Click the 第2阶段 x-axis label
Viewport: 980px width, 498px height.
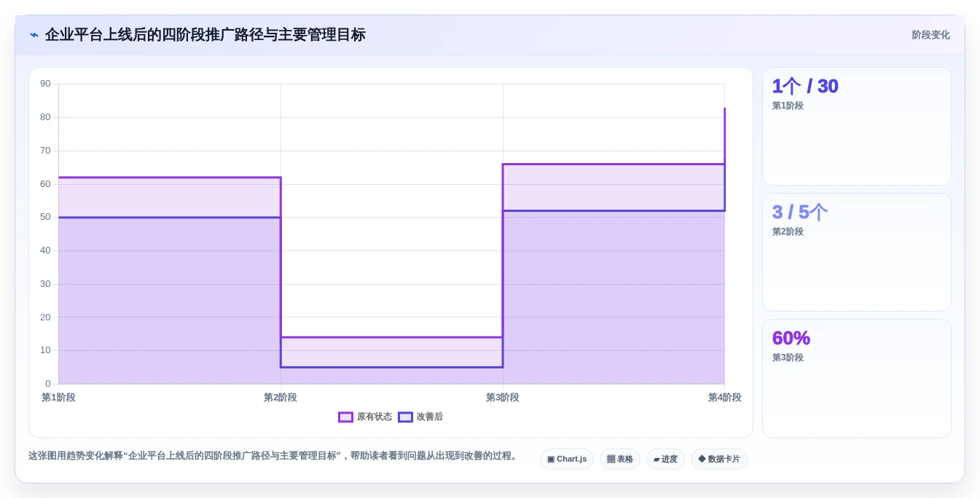point(281,398)
